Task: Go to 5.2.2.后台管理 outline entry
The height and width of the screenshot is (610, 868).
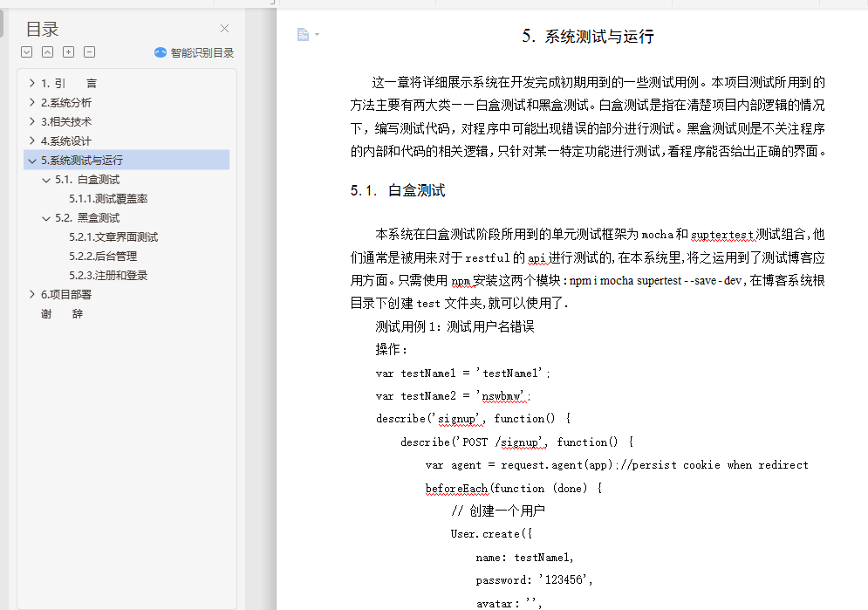Action: click(x=102, y=257)
